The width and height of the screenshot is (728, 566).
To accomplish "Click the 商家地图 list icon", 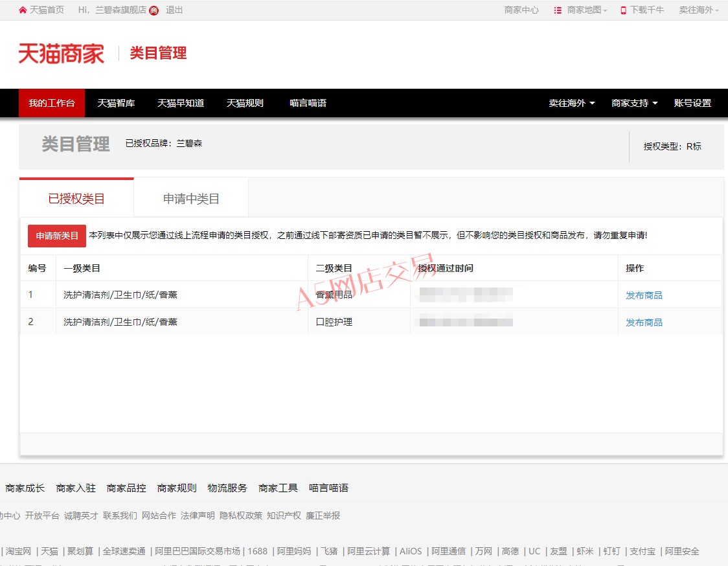I will (558, 10).
